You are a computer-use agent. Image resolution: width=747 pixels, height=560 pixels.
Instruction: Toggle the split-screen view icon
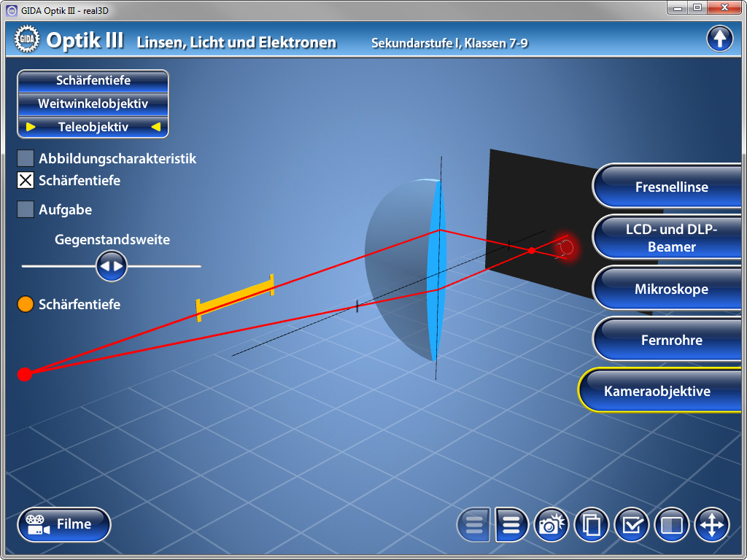(x=672, y=524)
